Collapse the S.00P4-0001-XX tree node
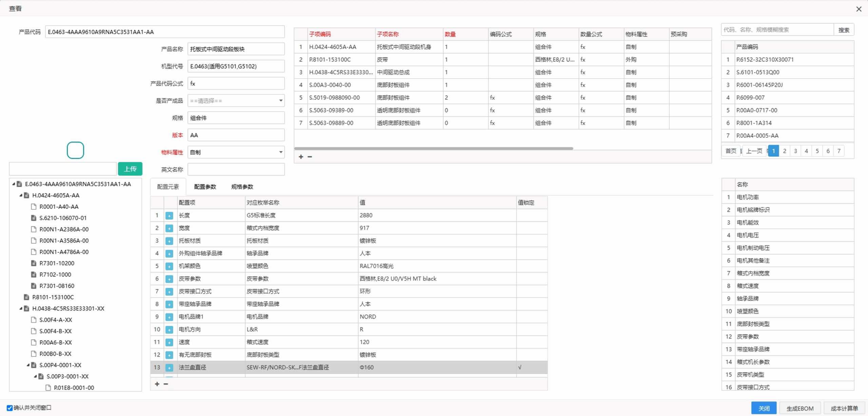The image size is (868, 416). tap(28, 365)
